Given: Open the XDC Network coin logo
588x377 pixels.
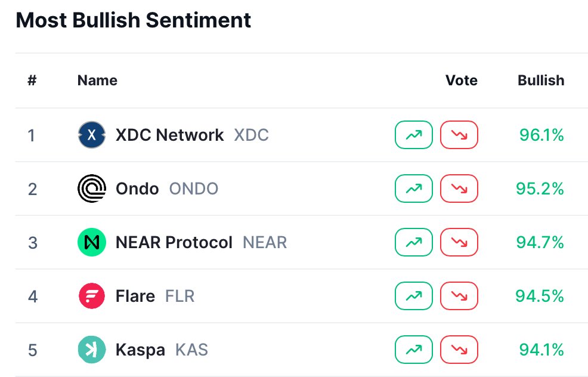Looking at the screenshot, I should click(92, 135).
